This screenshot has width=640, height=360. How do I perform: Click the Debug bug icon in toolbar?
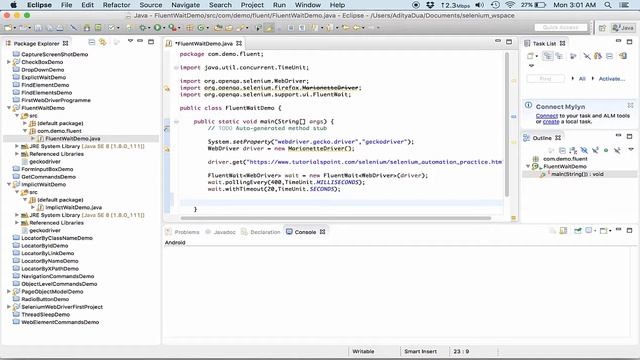click(143, 28)
